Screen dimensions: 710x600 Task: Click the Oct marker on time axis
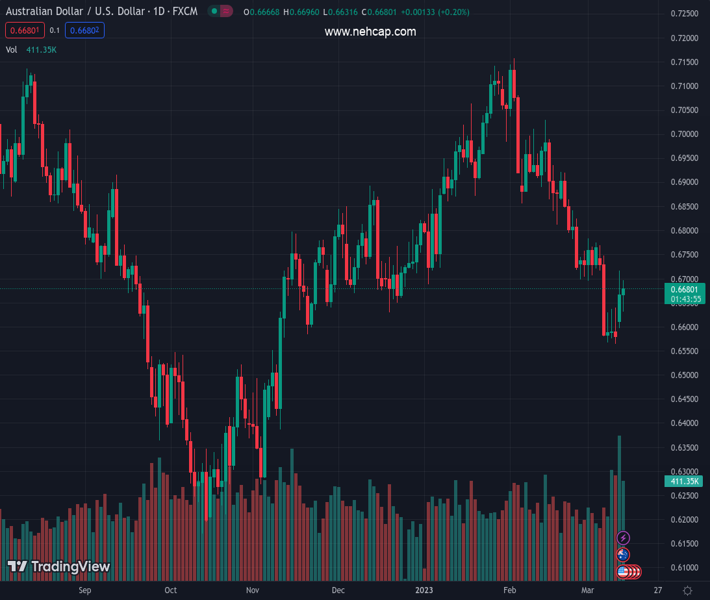pos(170,591)
